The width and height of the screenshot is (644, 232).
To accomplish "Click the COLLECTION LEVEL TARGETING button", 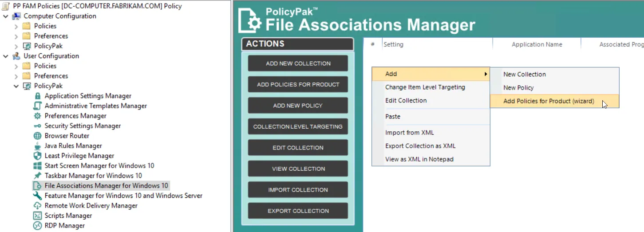I will (x=298, y=126).
